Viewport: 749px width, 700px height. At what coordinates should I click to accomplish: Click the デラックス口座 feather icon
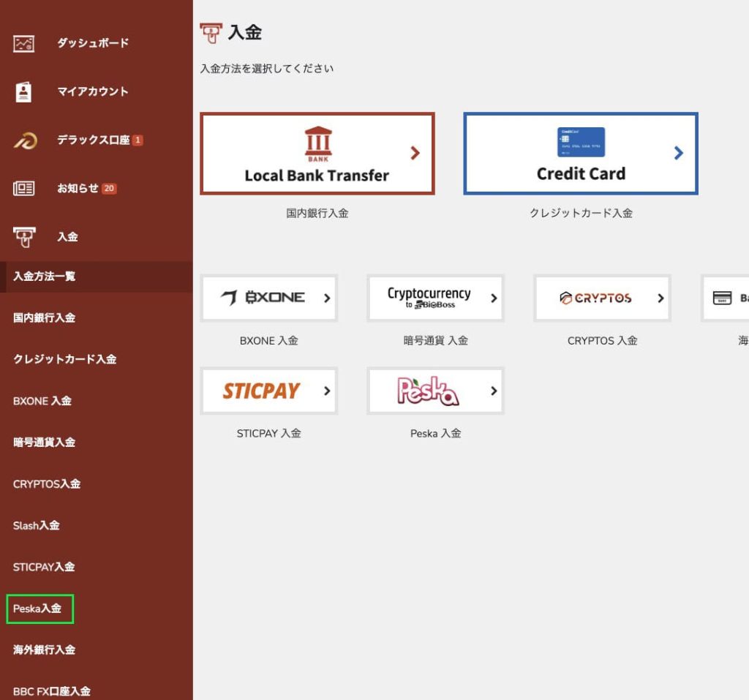24,140
